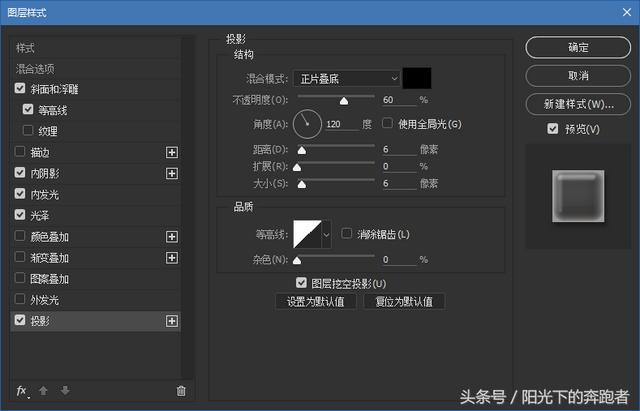Enable the 纹理 checkbox

28,130
